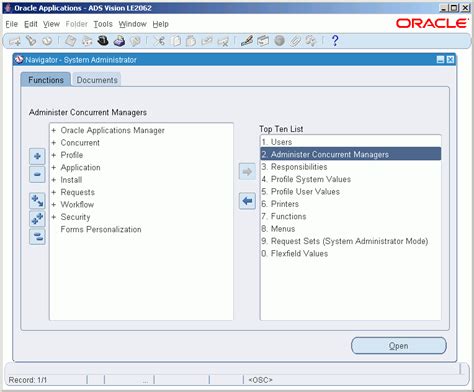Screen dimensions: 474x392
Task: Click the Edit Field pen icon
Action: point(247,41)
